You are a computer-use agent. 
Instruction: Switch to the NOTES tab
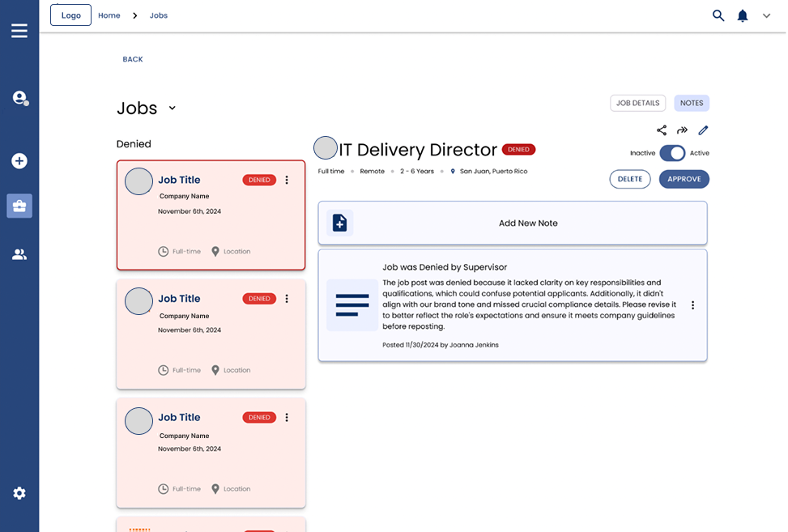click(x=692, y=103)
